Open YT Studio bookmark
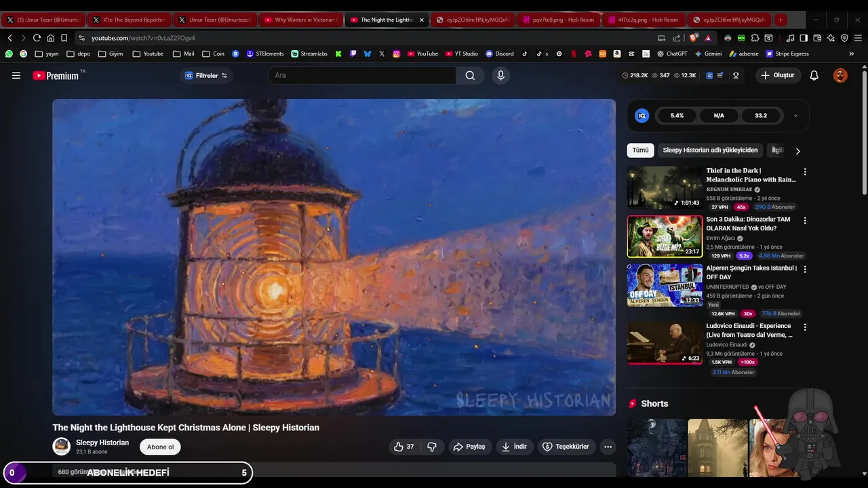This screenshot has height=488, width=868. 462,54
